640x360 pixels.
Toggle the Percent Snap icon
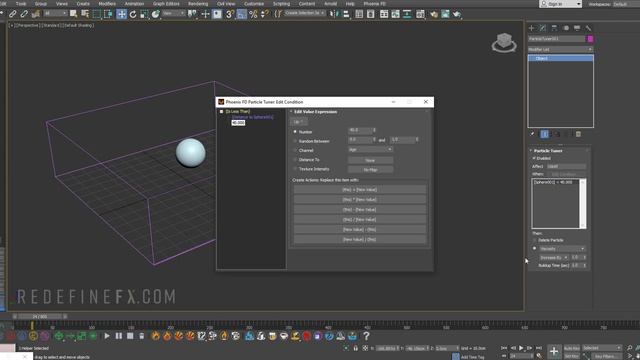click(253, 14)
